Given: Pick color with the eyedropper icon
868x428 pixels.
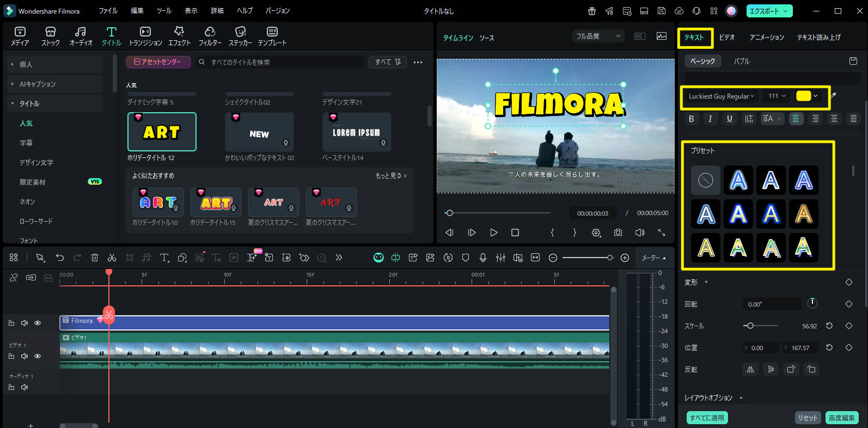Looking at the screenshot, I should [833, 96].
